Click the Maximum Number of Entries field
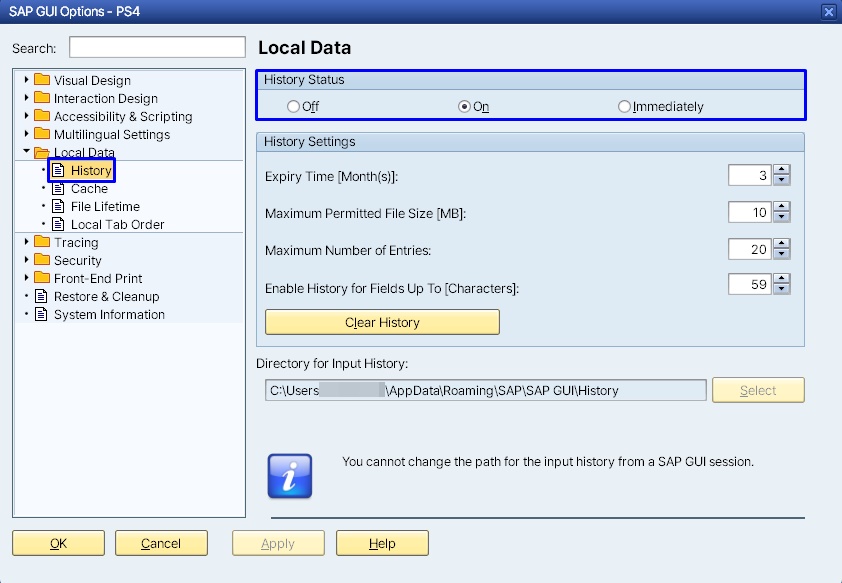 750,249
